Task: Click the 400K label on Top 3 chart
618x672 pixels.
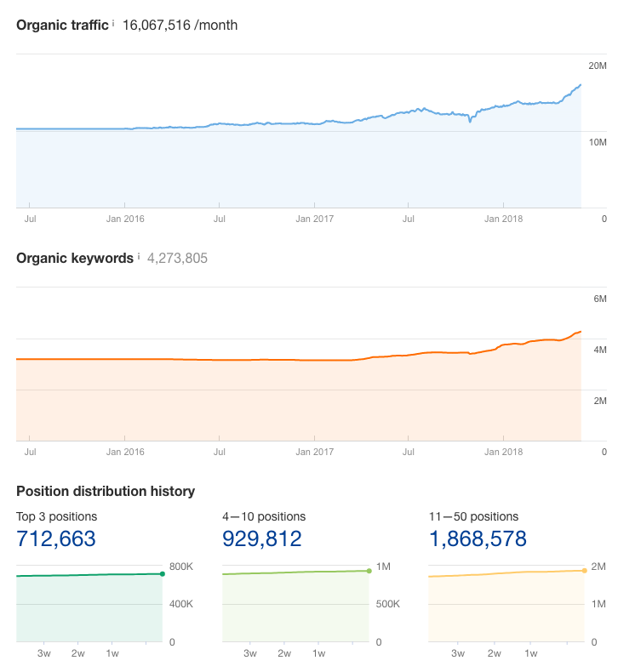Action: pyautogui.click(x=181, y=604)
